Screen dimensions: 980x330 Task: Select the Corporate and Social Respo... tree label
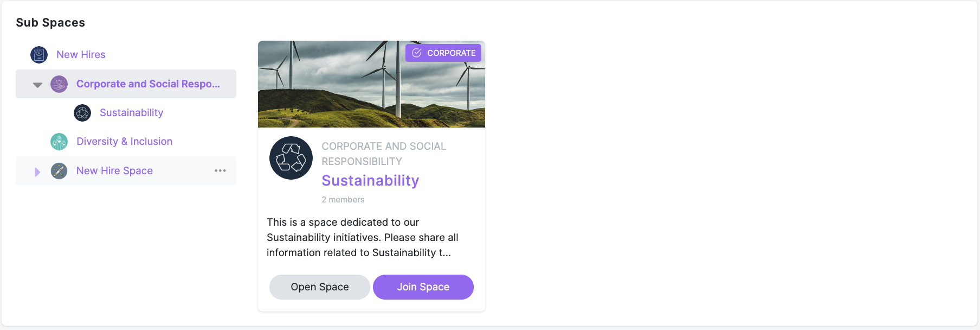(148, 84)
